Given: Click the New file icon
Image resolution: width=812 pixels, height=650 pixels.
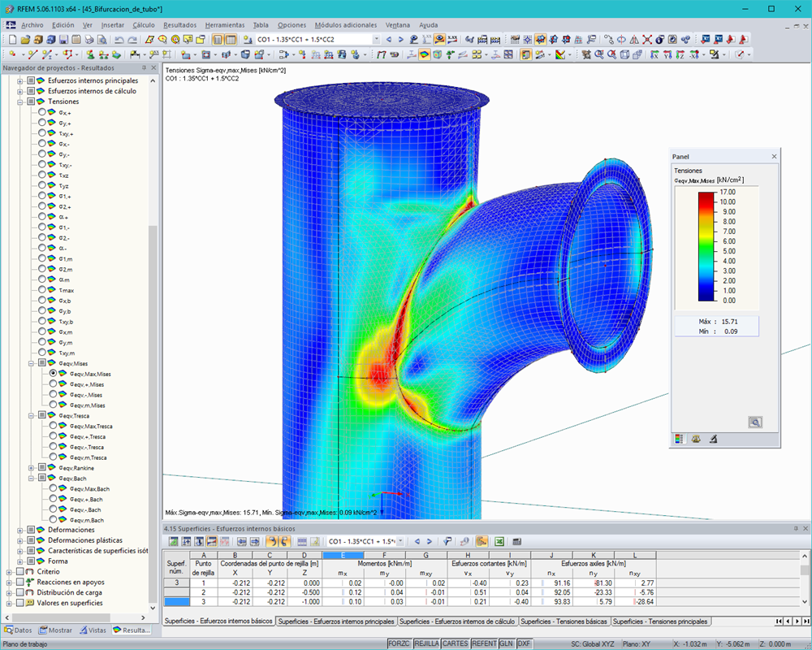Looking at the screenshot, I should coord(12,39).
